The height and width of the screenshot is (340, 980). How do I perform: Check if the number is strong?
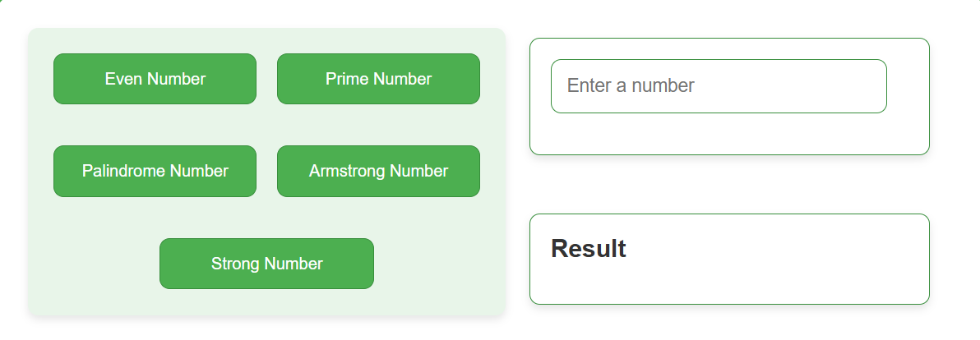[x=267, y=264]
